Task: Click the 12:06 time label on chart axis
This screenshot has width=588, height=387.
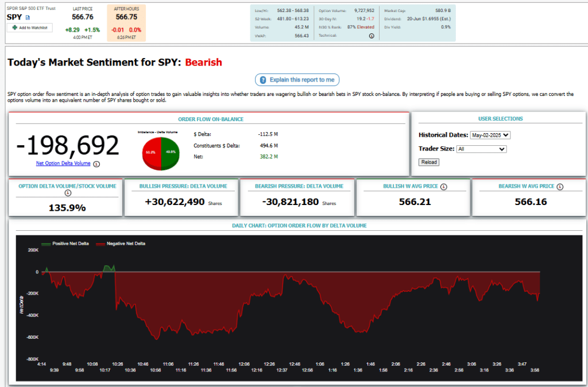Action: 244,364
